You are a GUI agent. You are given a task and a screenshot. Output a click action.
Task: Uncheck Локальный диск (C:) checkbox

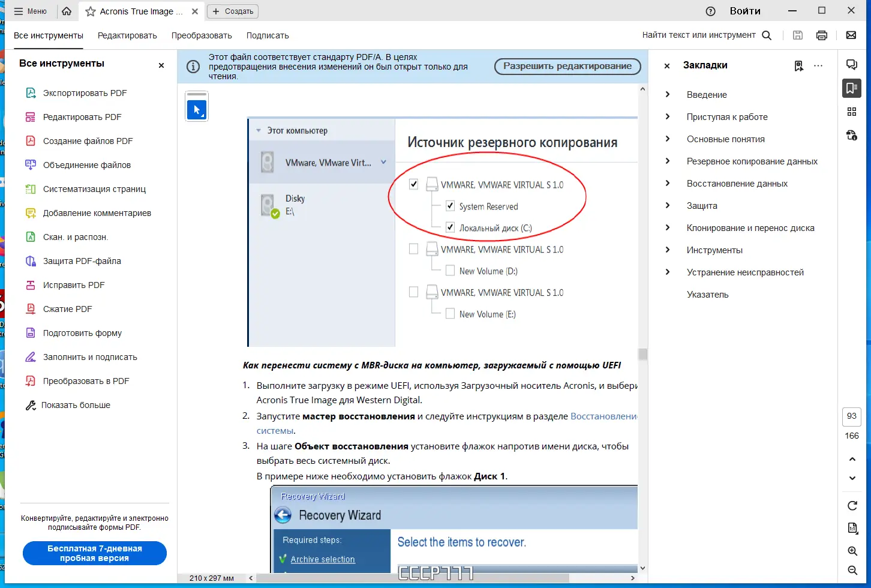coord(450,227)
